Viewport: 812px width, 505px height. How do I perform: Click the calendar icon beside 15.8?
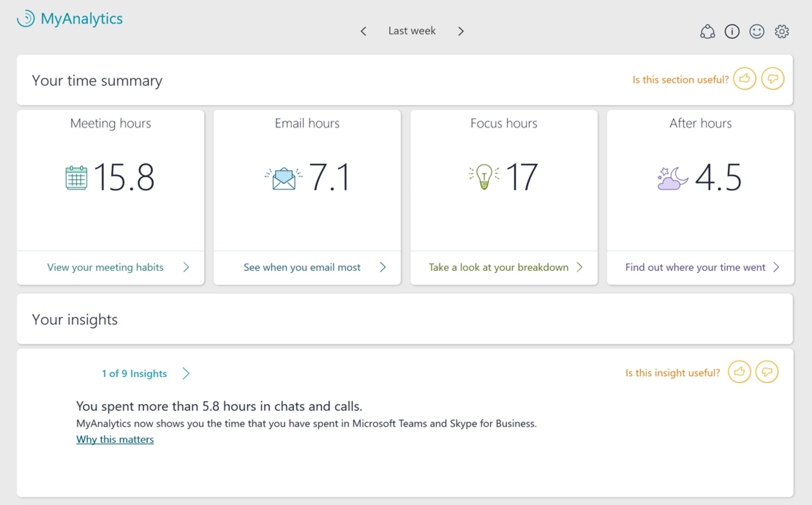pos(76,178)
